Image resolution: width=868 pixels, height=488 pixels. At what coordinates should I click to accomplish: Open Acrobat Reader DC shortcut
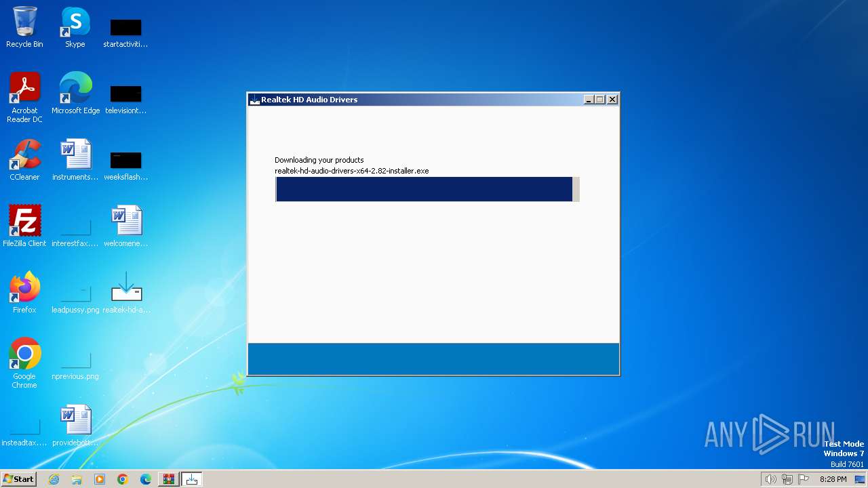[25, 98]
